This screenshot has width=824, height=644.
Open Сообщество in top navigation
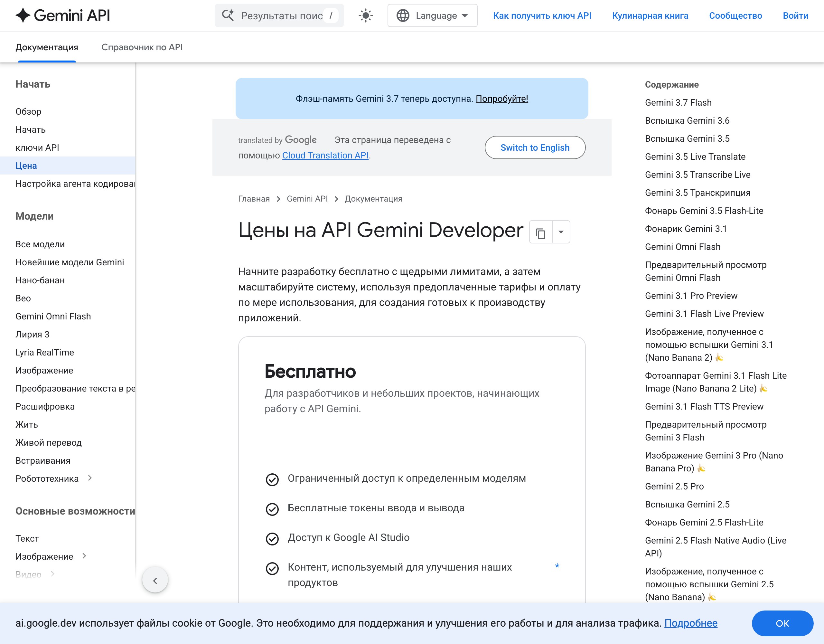[x=735, y=15]
